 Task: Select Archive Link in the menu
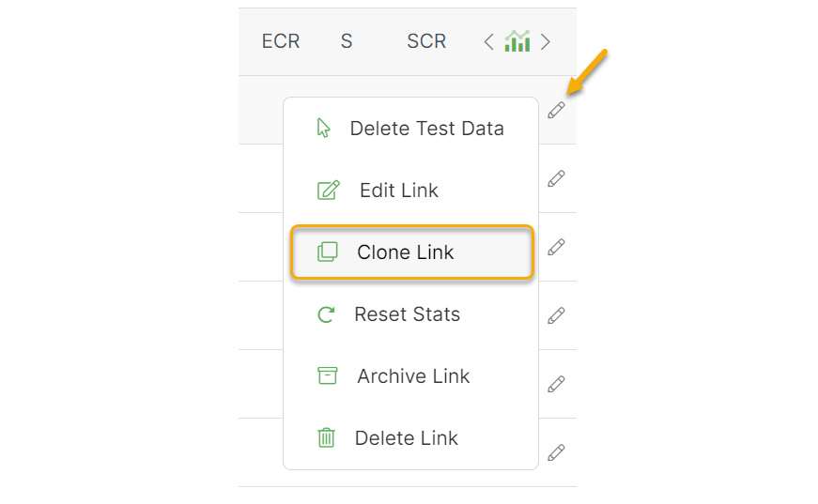click(413, 376)
